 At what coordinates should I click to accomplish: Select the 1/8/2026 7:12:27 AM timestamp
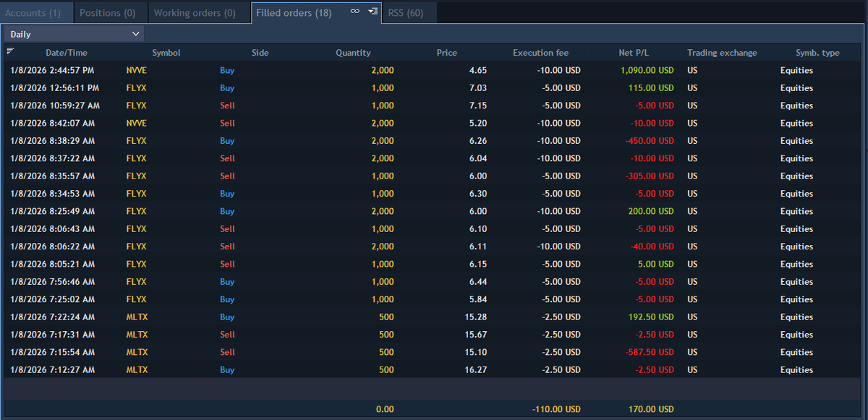click(53, 369)
